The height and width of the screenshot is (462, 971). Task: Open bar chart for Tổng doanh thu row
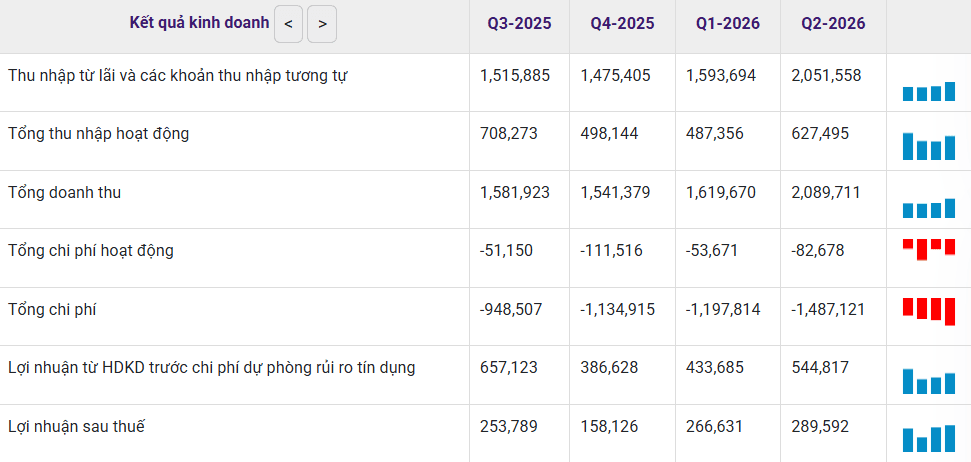[929, 208]
